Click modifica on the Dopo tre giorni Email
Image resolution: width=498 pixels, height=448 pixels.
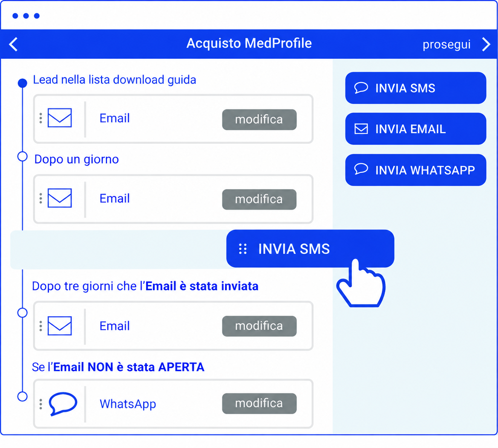coord(259,326)
